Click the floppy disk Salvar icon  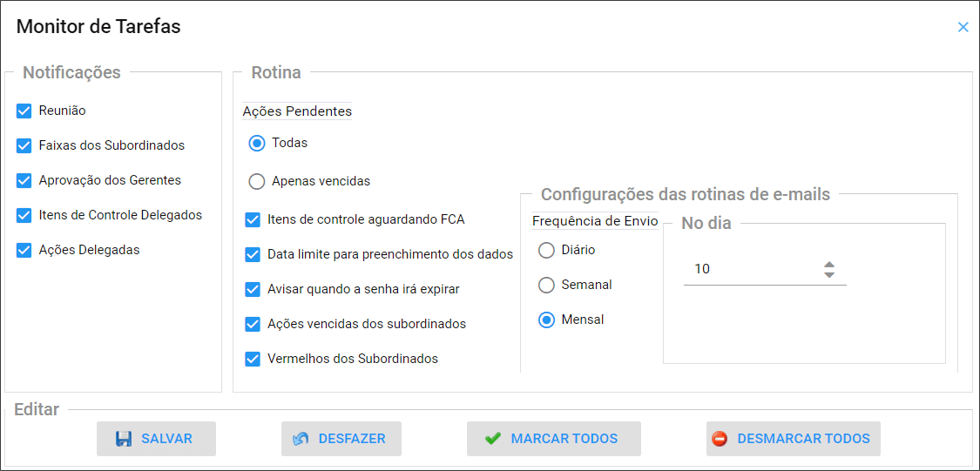(124, 439)
